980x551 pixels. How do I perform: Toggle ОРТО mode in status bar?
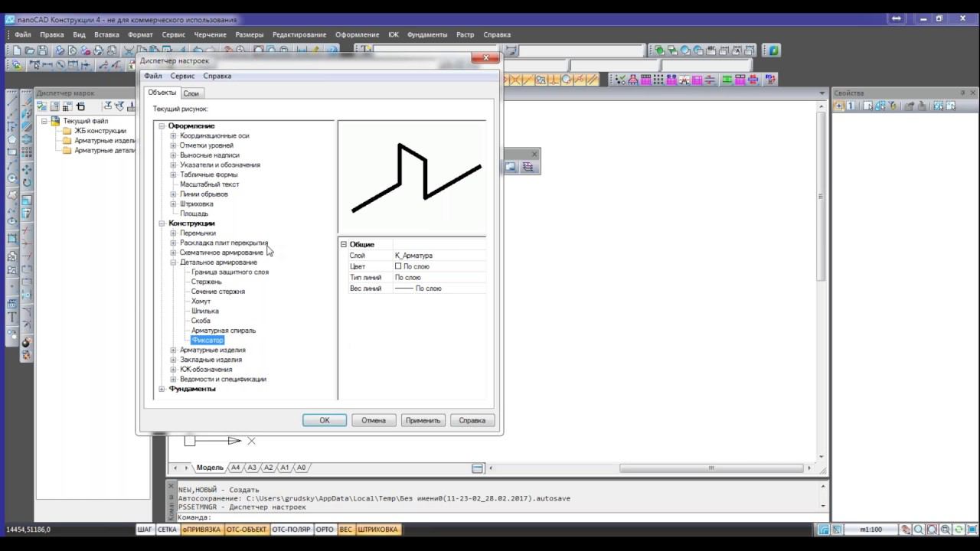tap(325, 530)
